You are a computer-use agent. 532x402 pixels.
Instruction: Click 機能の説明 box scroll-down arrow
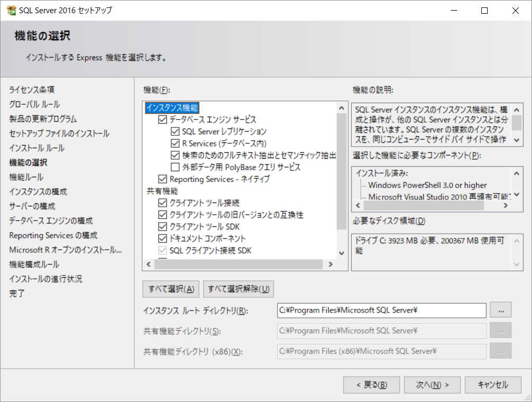(x=516, y=140)
